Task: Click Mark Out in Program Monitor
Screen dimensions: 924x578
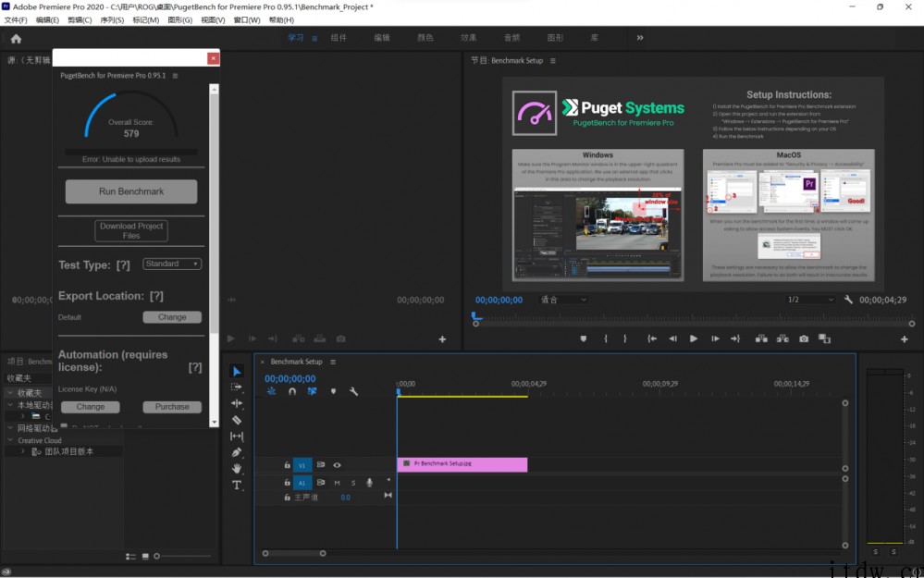Action: [x=625, y=338]
